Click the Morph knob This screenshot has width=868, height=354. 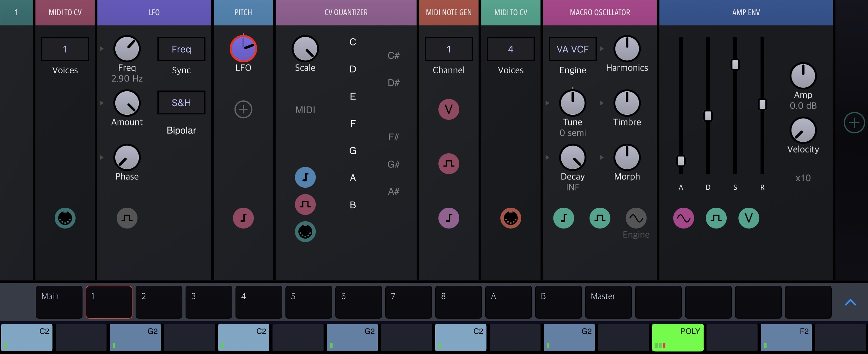coord(627,158)
